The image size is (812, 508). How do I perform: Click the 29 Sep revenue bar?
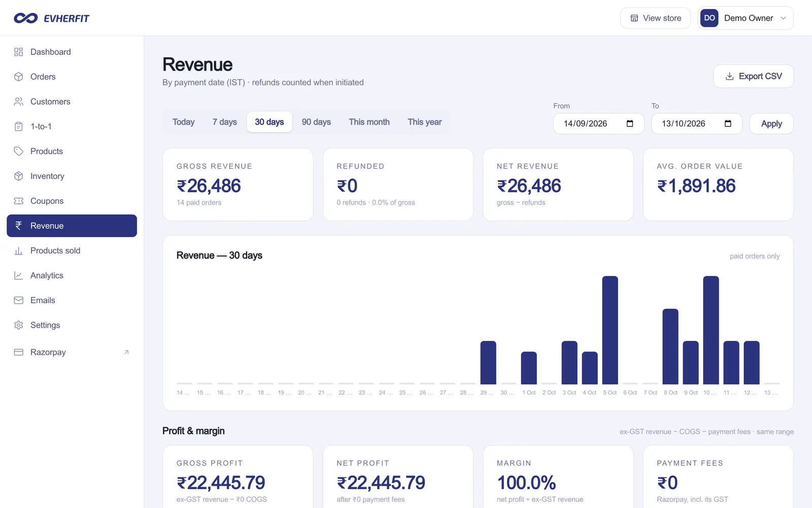point(488,363)
